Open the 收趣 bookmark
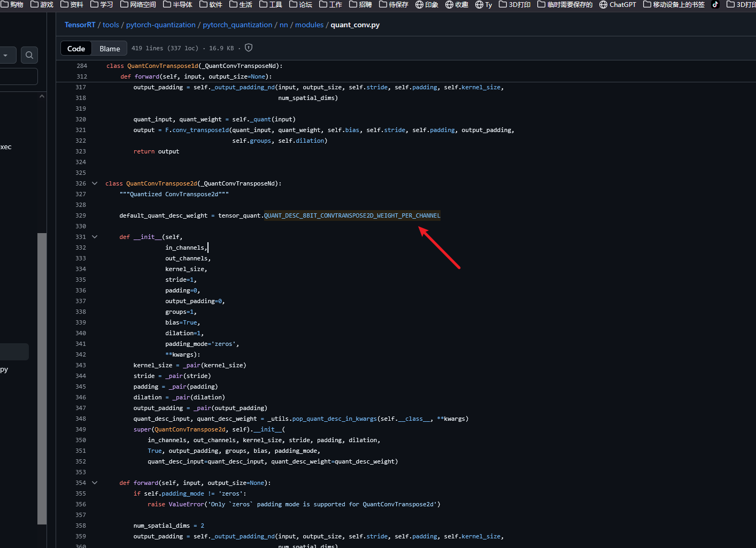Screen dimensions: 756x548 pyautogui.click(x=457, y=5)
